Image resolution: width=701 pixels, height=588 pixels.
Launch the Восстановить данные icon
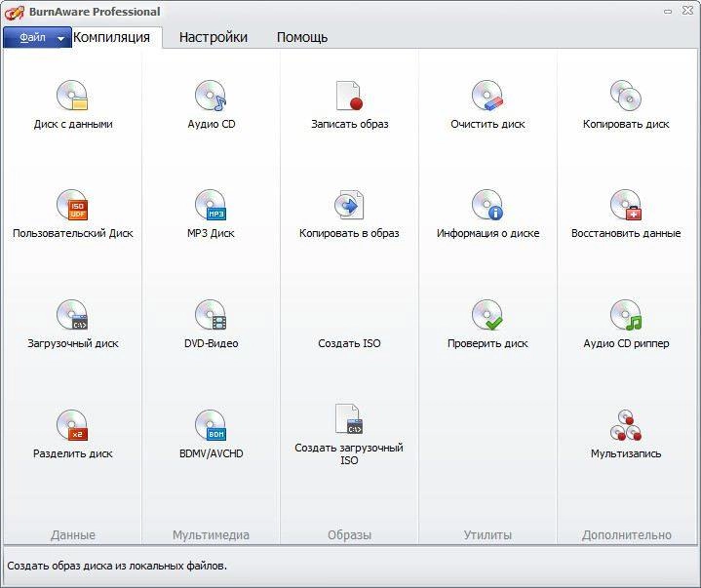[x=626, y=205]
